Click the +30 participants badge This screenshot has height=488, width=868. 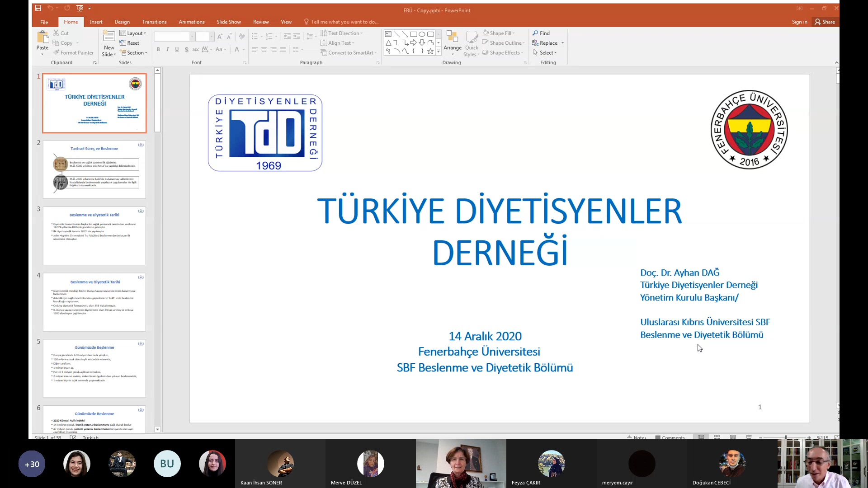click(x=32, y=464)
